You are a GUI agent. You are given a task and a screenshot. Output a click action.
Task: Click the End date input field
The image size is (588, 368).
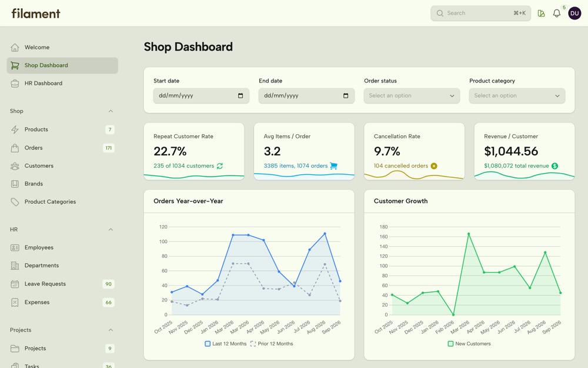(x=306, y=96)
